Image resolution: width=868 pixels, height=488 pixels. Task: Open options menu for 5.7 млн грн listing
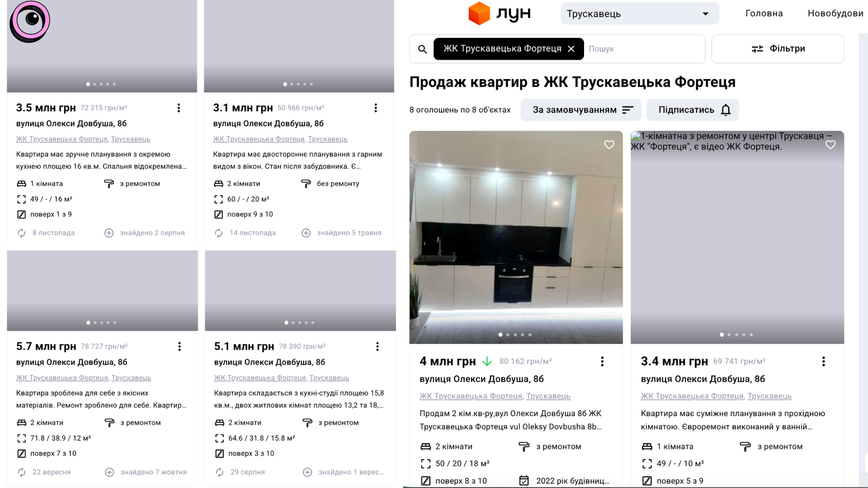click(x=179, y=347)
